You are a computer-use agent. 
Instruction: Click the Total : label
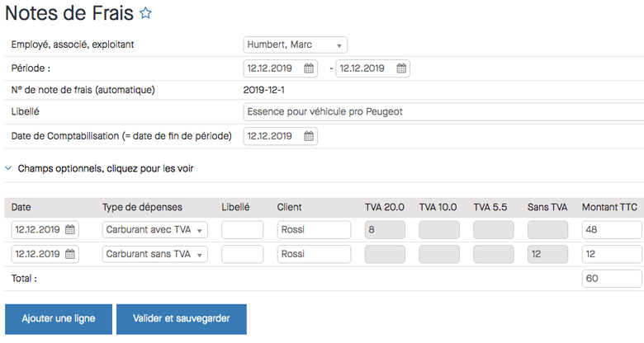[x=24, y=279]
